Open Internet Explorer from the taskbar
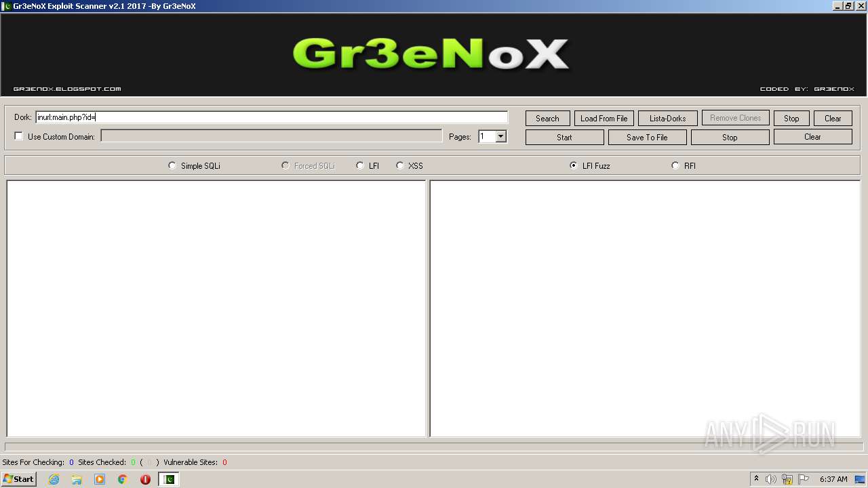The image size is (868, 488). (54, 479)
